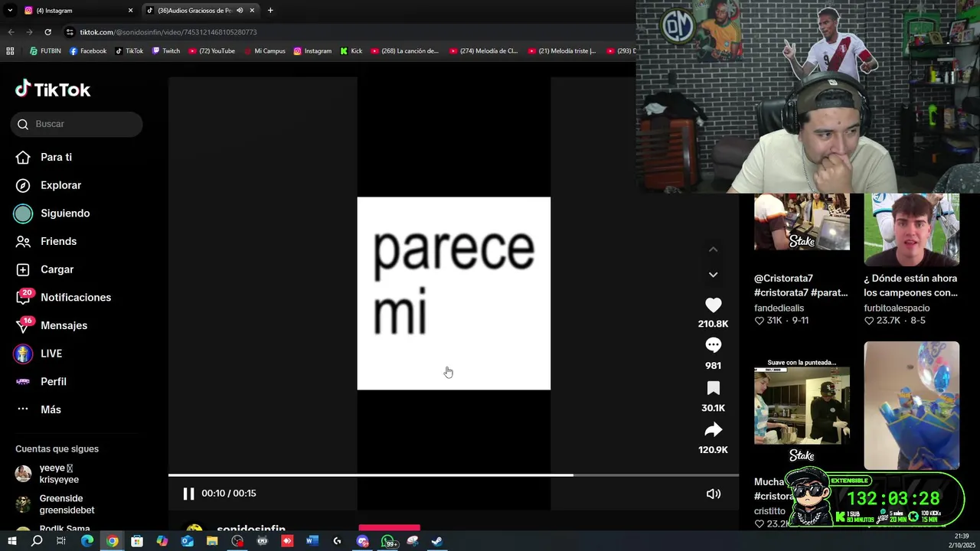Mute the TikTok video volume
Image resolution: width=980 pixels, height=551 pixels.
[x=713, y=494]
